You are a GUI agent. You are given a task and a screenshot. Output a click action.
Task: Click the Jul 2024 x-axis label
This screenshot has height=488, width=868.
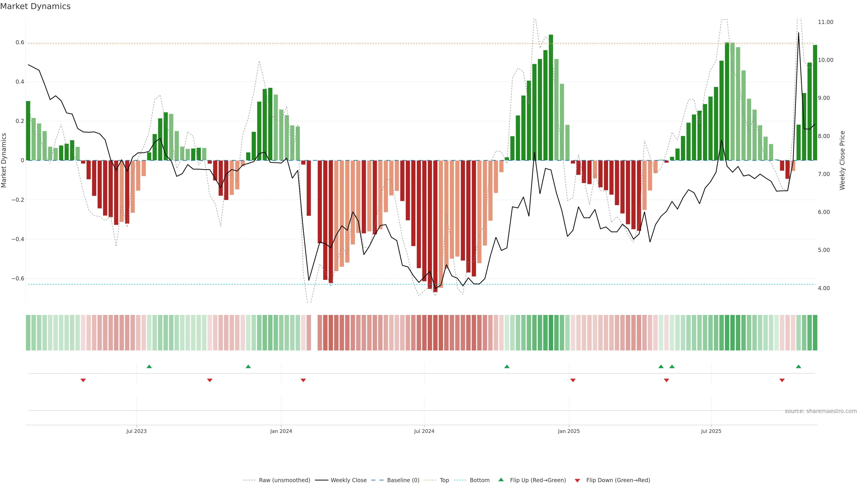point(424,431)
